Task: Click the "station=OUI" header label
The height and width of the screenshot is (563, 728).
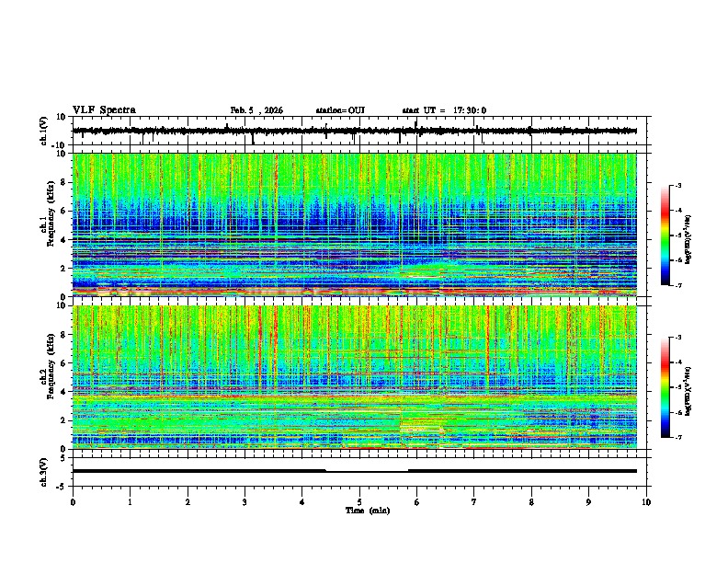Action: click(340, 110)
